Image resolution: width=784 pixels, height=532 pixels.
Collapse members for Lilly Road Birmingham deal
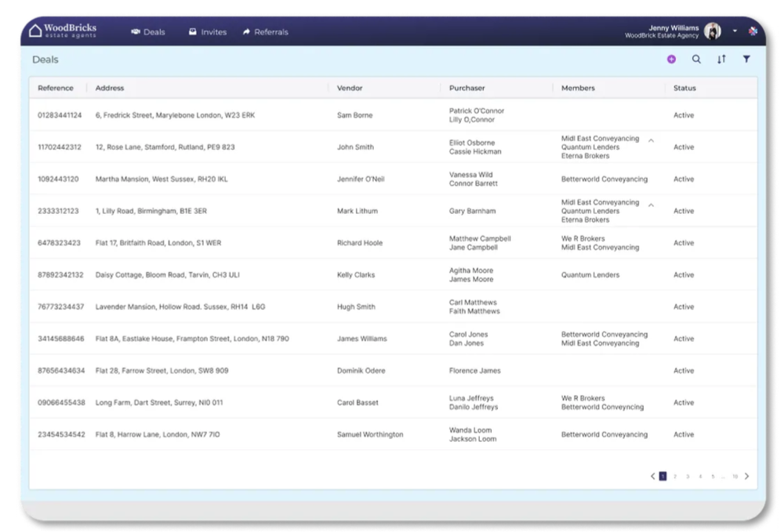pyautogui.click(x=649, y=206)
